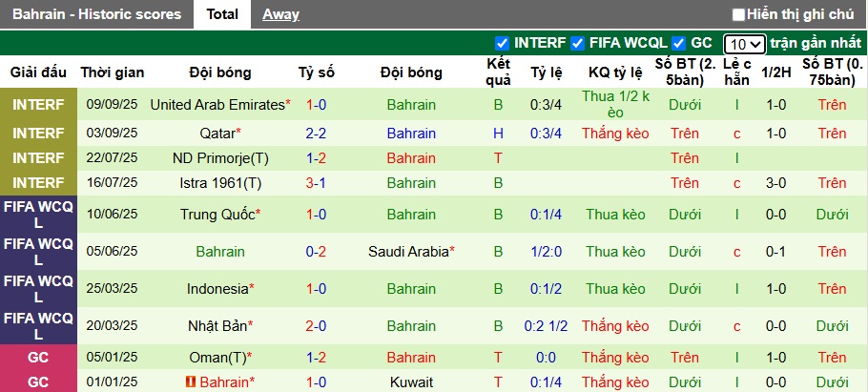This screenshot has height=392, width=868.
Task: Open United Arab Emirates team link
Action: 217,105
